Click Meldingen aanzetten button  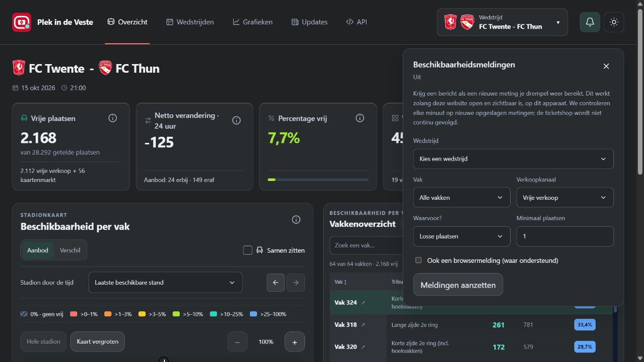click(458, 285)
